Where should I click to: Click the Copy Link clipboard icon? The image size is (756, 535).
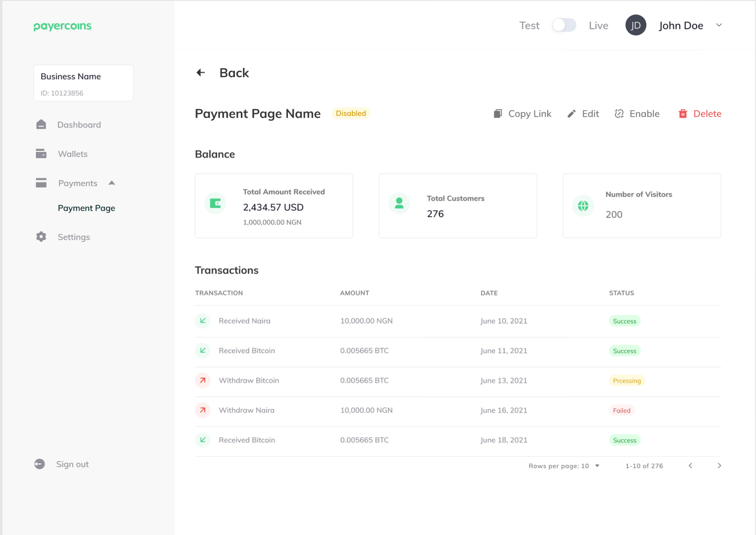tap(498, 113)
